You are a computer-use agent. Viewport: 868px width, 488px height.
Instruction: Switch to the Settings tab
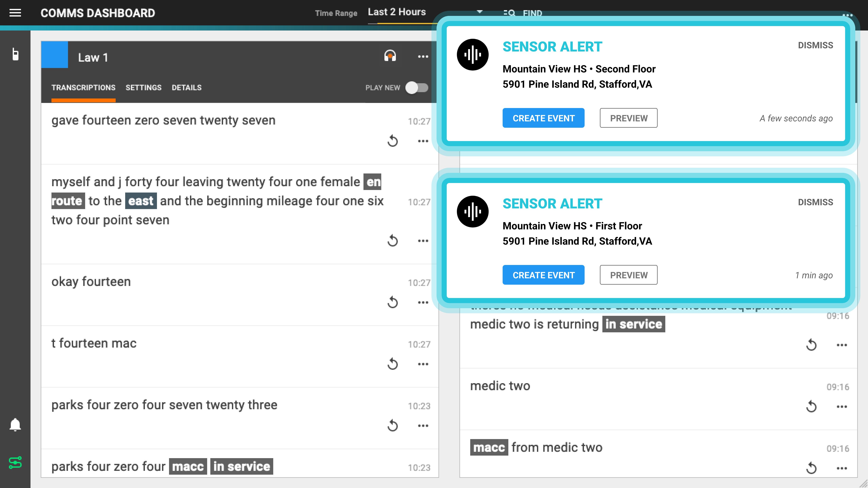point(144,88)
